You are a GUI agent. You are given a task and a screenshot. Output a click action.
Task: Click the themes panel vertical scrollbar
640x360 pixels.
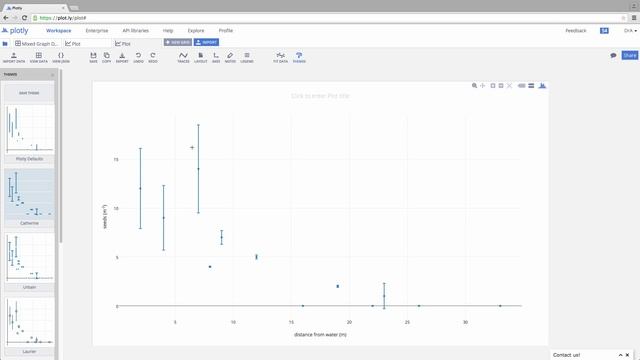tap(61, 157)
